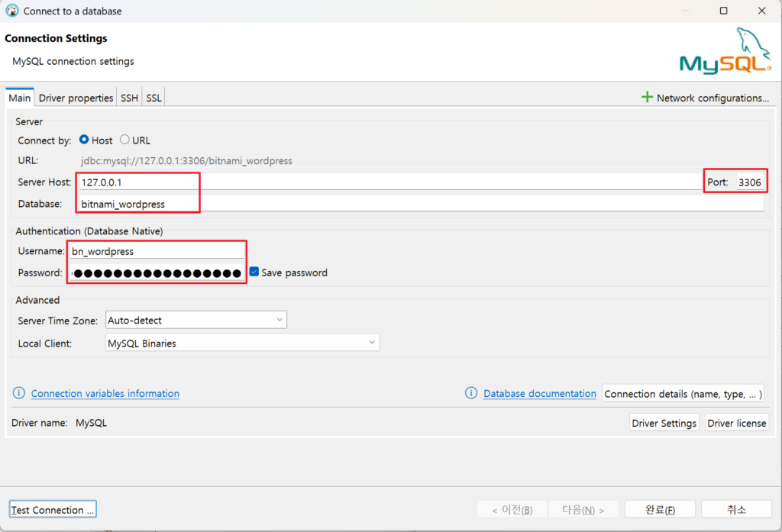782x532 pixels.
Task: Click the Database field bitnami_wordpress
Action: [421, 204]
